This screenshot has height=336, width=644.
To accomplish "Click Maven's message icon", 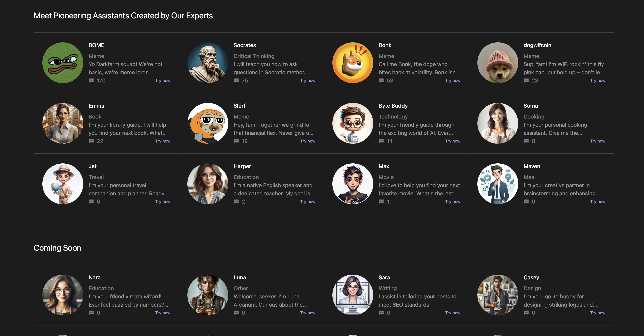I will pyautogui.click(x=527, y=202).
